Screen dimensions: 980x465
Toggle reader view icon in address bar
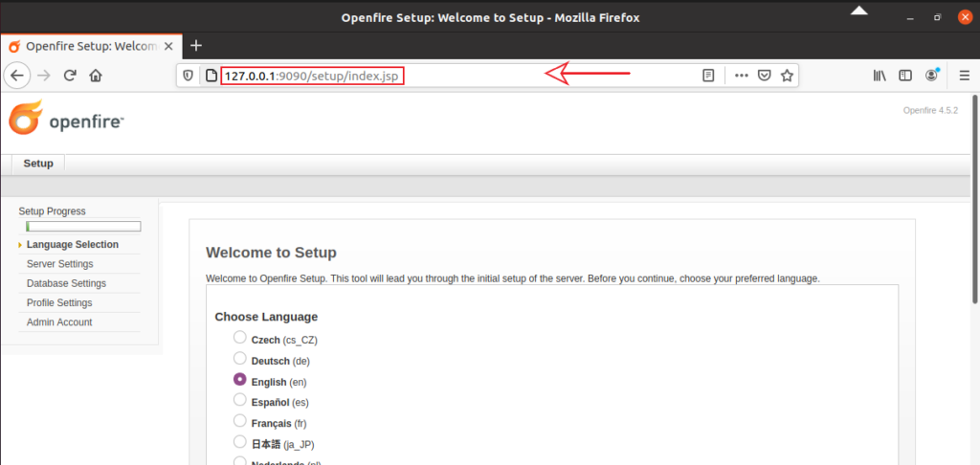point(708,76)
